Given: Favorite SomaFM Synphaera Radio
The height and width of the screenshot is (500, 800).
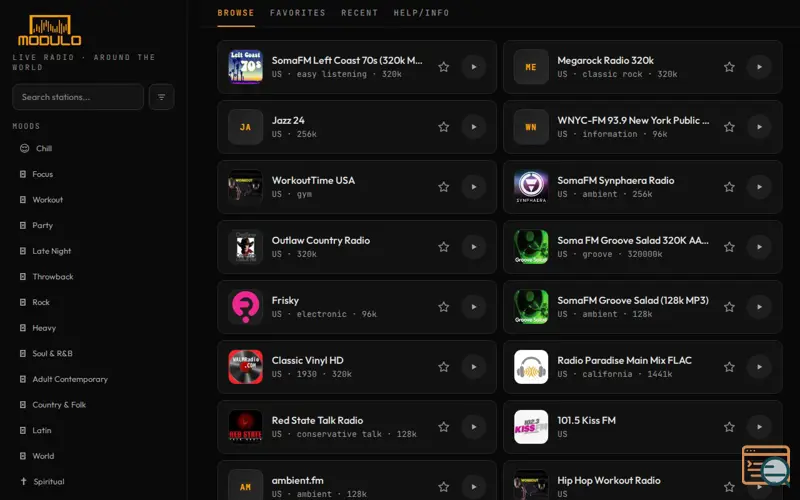Looking at the screenshot, I should pyautogui.click(x=730, y=187).
